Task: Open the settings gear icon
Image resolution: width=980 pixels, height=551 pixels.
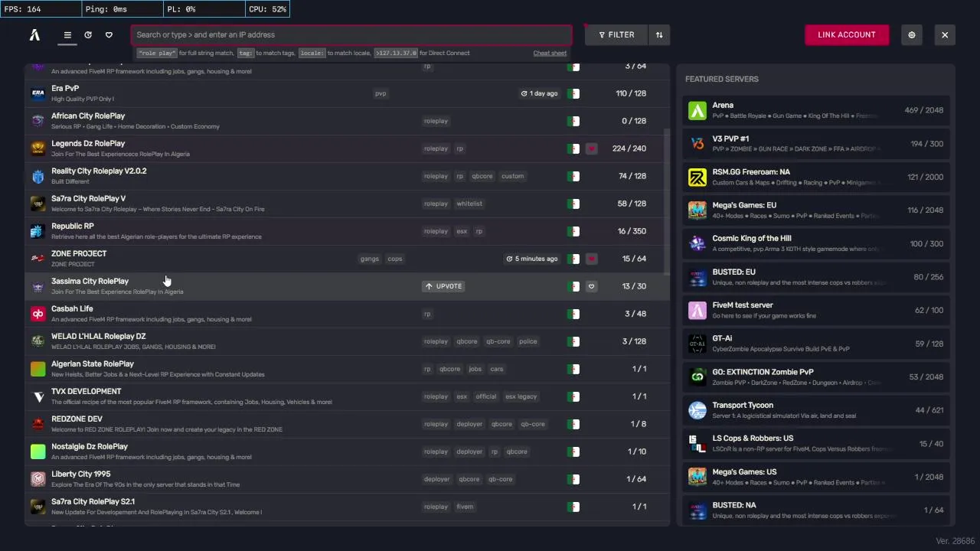Action: click(912, 34)
